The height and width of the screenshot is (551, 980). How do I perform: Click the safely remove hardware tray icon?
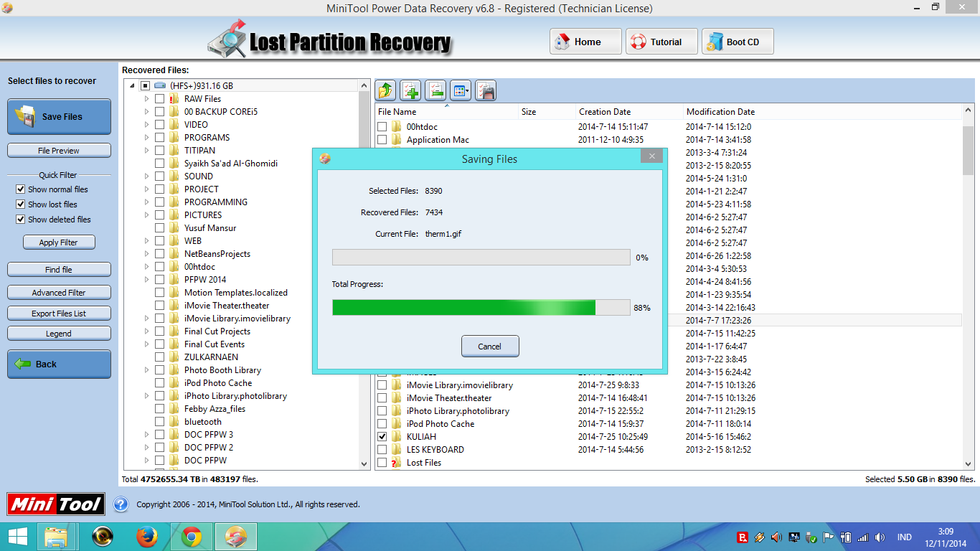(811, 537)
